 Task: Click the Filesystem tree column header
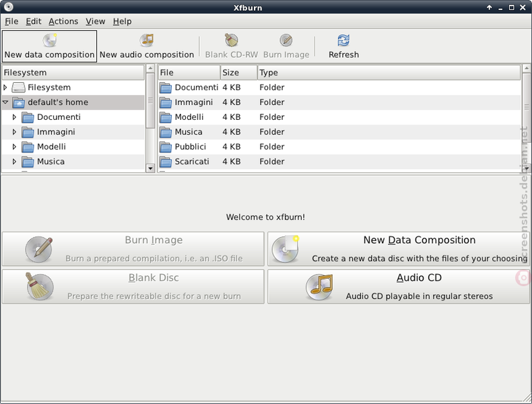pyautogui.click(x=73, y=73)
